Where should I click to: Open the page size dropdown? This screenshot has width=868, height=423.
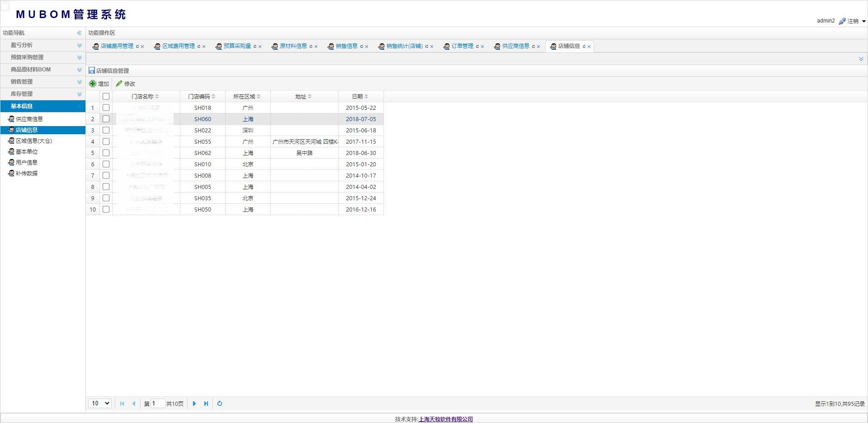100,404
